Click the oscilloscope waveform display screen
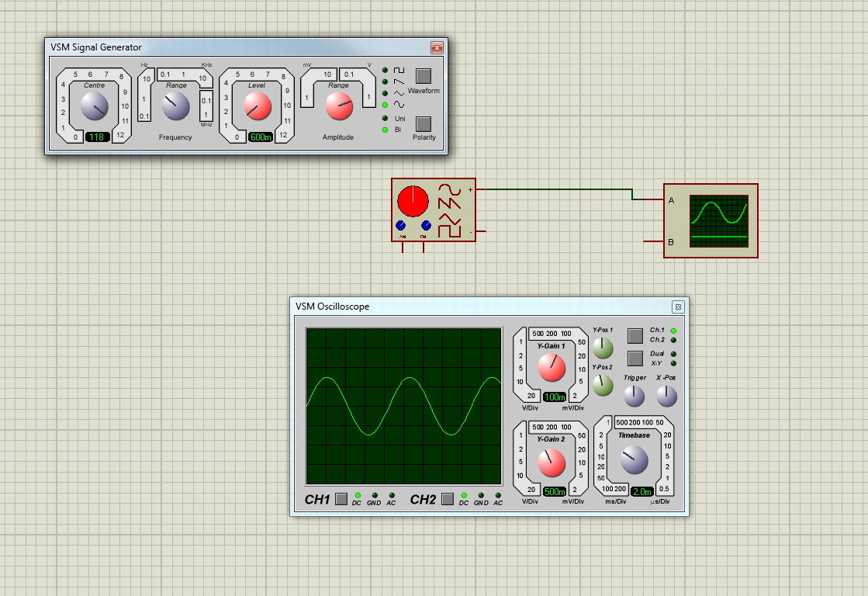 point(403,406)
